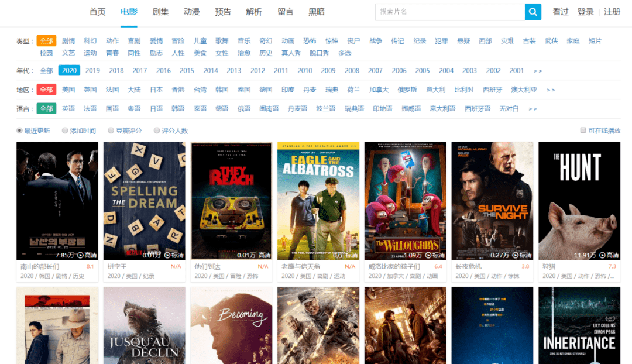The image size is (632, 364).
Task: Switch to the 黑暗 dark mode tab
Action: point(317,12)
